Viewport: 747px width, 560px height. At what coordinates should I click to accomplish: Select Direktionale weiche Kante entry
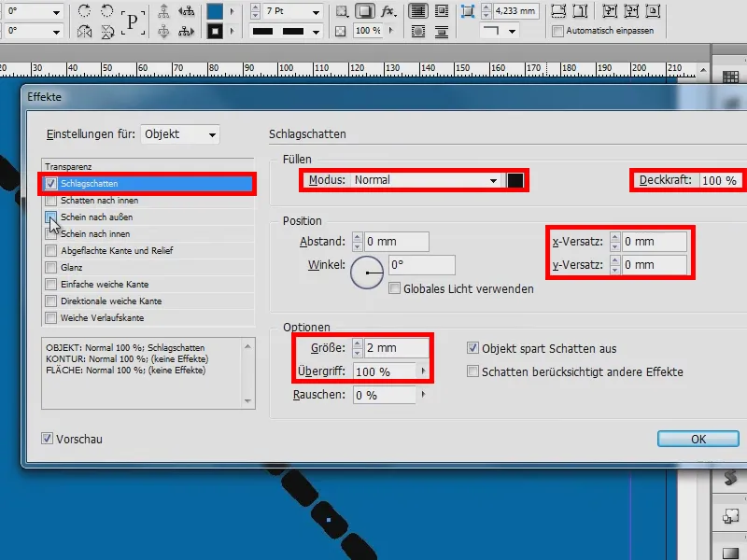point(111,301)
